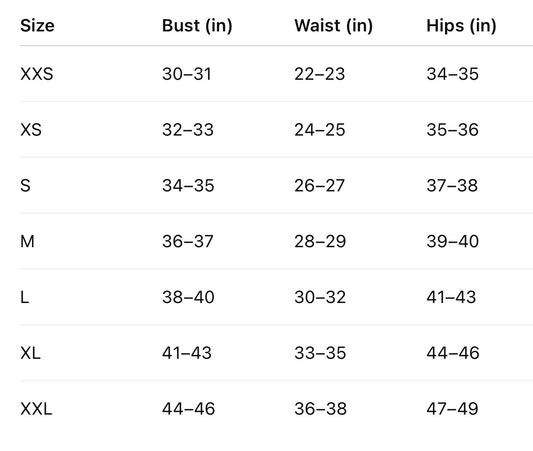The image size is (533, 451).
Task: Click the L waist value 30–32
Action: pyautogui.click(x=320, y=297)
